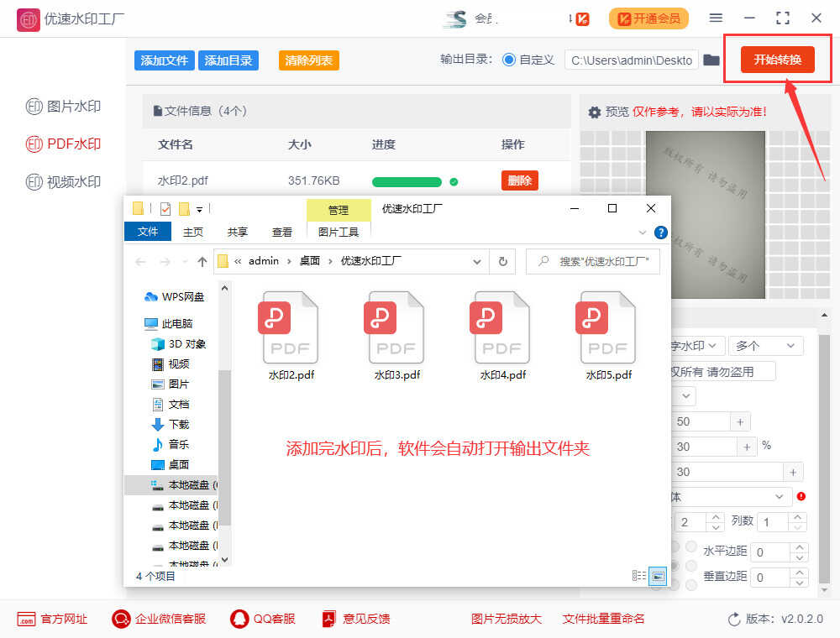Click the 开始转换 button
Screen dimensions: 840x638
(x=777, y=60)
